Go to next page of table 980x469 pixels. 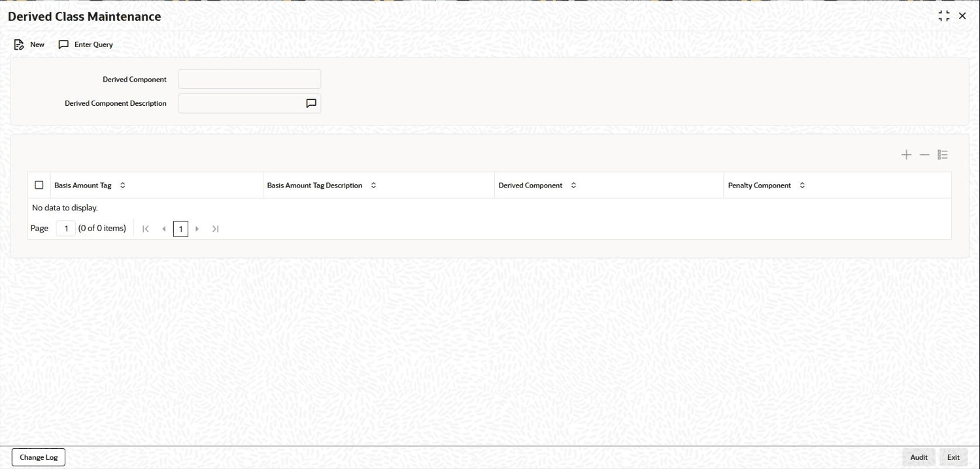tap(197, 229)
